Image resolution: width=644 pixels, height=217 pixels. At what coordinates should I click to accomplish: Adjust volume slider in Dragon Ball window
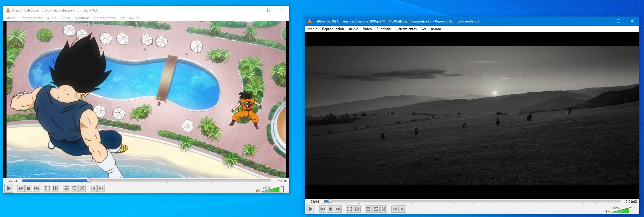pos(273,190)
